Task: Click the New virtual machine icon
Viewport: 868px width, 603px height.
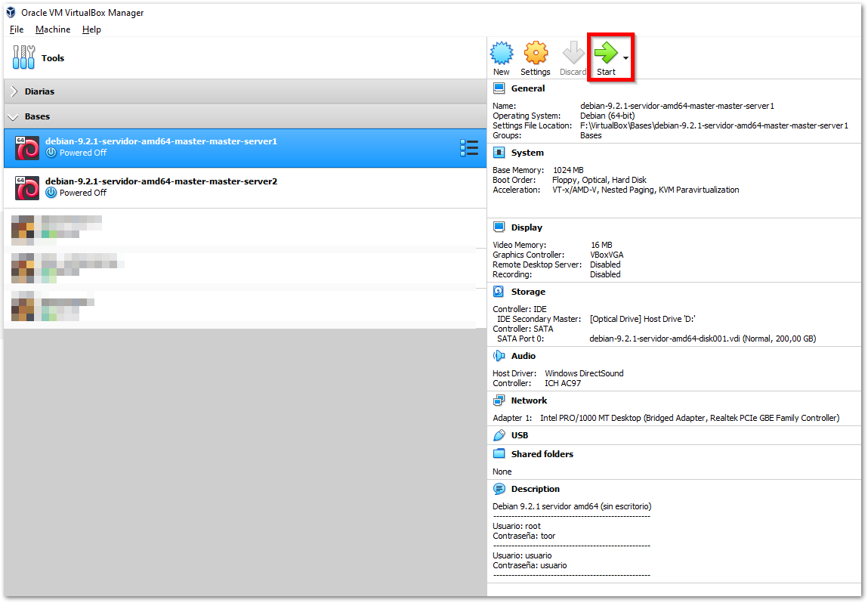Action: 502,54
